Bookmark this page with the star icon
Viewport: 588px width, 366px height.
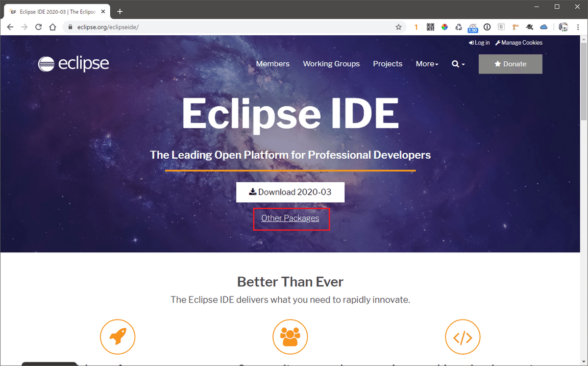398,27
